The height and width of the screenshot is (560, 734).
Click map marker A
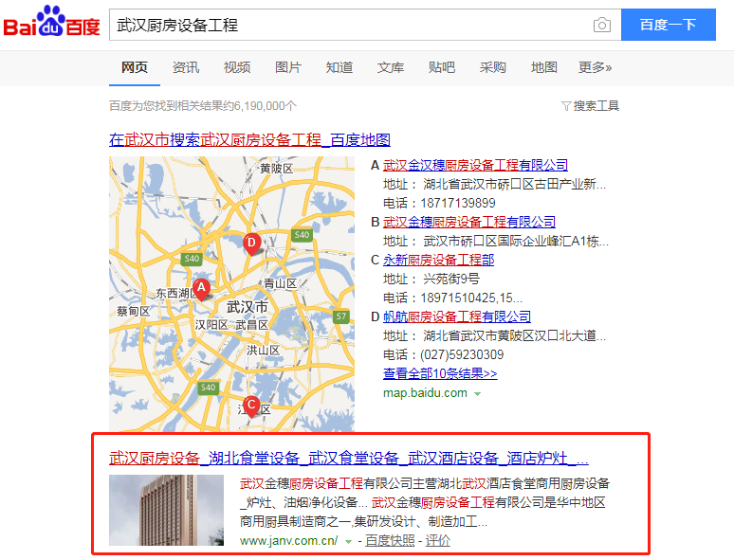pyautogui.click(x=201, y=289)
